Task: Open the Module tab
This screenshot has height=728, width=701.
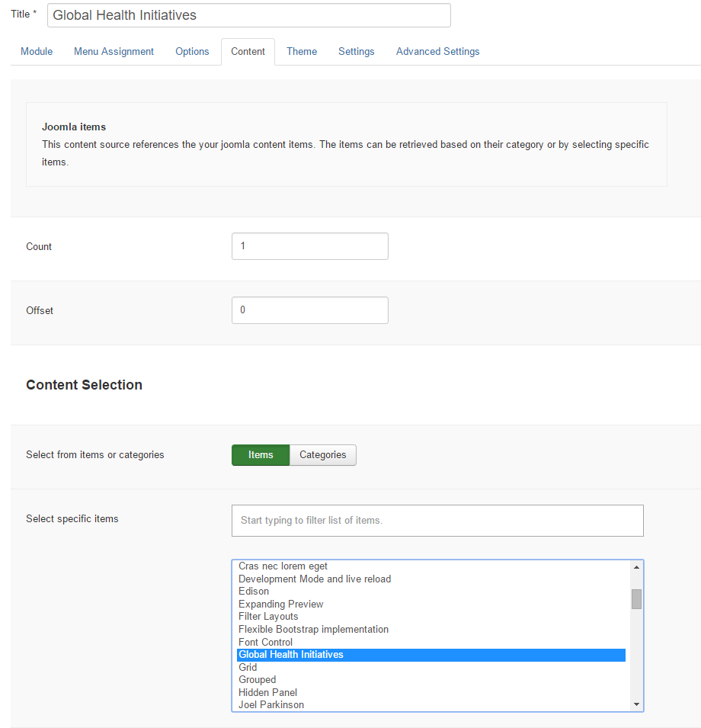Action: tap(37, 52)
